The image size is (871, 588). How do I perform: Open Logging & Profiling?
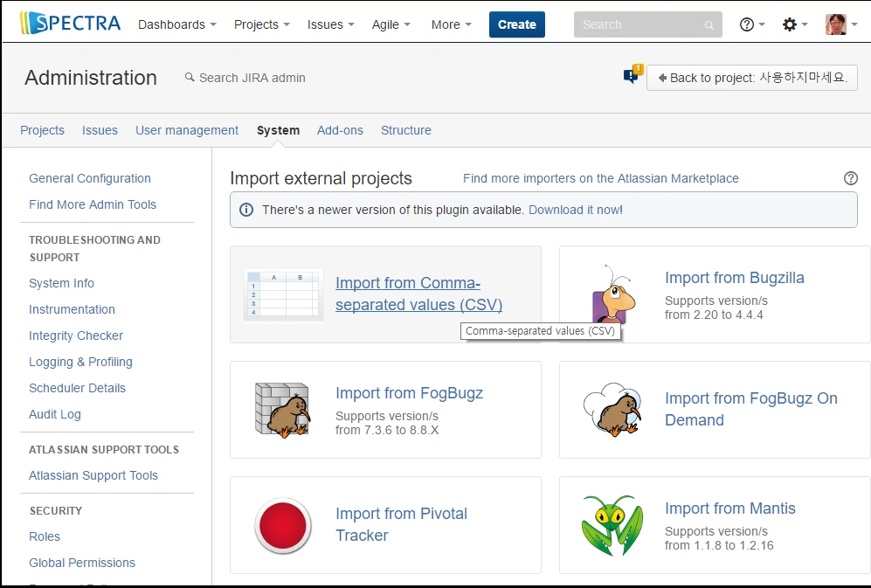click(80, 362)
